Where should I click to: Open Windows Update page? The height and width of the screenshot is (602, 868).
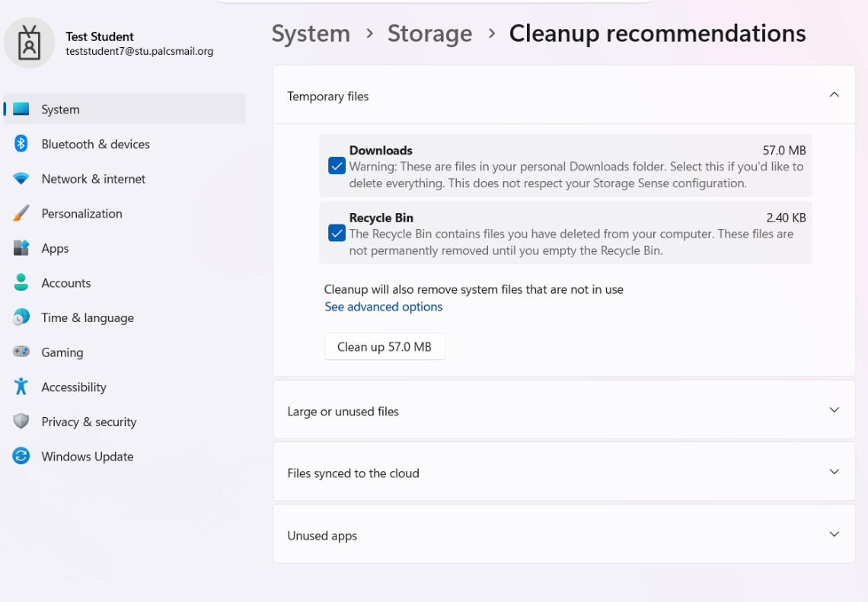click(x=125, y=457)
